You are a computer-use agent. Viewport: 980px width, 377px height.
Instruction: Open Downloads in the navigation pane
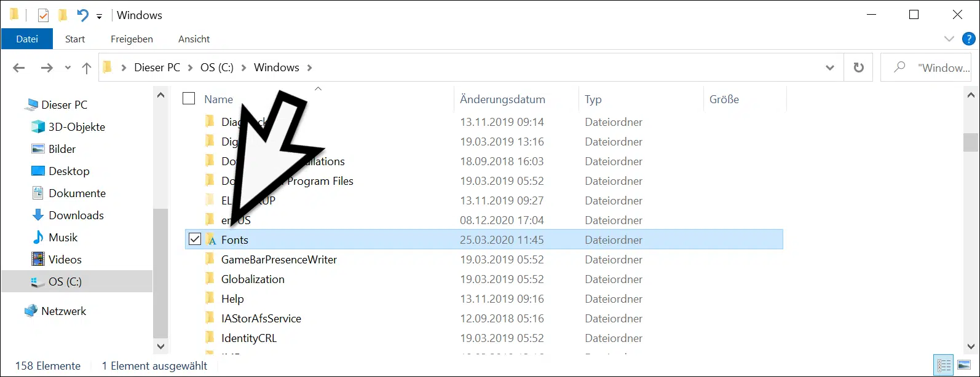pos(76,216)
